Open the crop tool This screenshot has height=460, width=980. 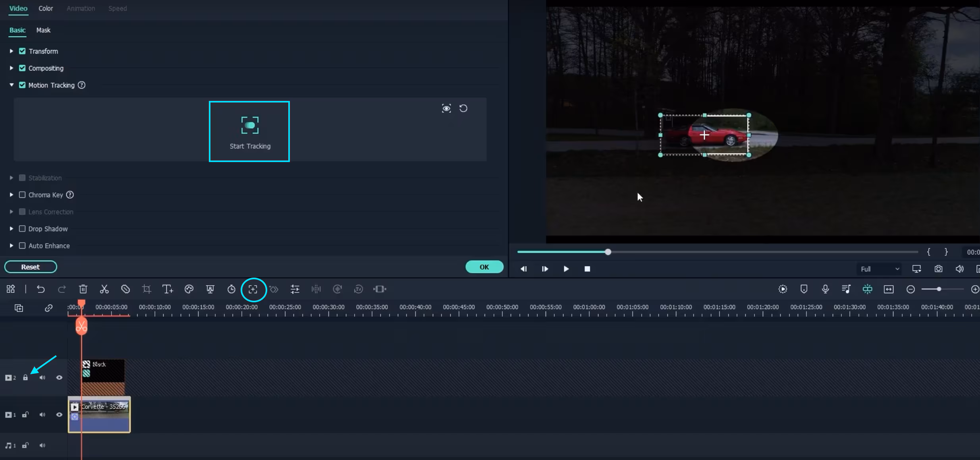pyautogui.click(x=147, y=289)
